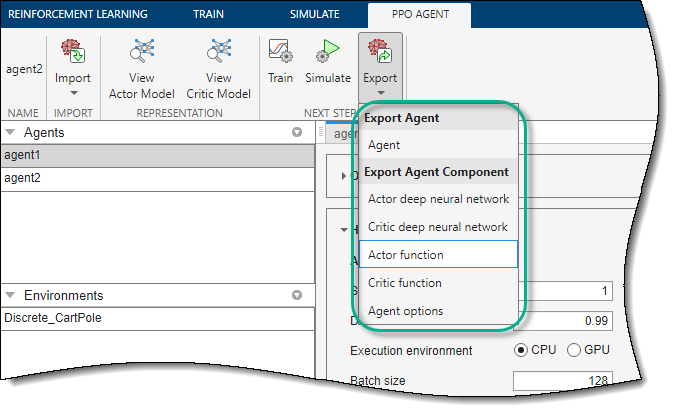Switch to the Simulate tab
Image resolution: width=675 pixels, height=413 pixels.
point(314,14)
